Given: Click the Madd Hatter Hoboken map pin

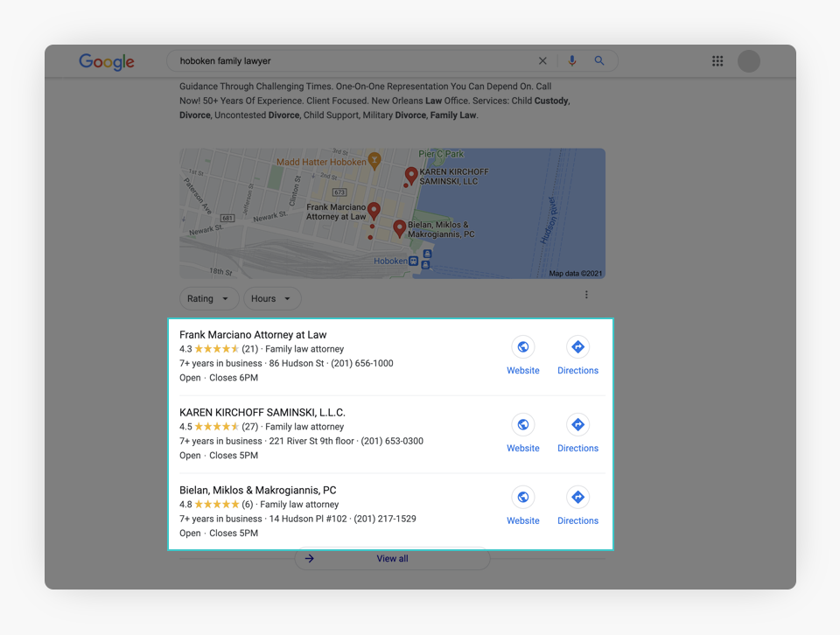Looking at the screenshot, I should click(374, 160).
